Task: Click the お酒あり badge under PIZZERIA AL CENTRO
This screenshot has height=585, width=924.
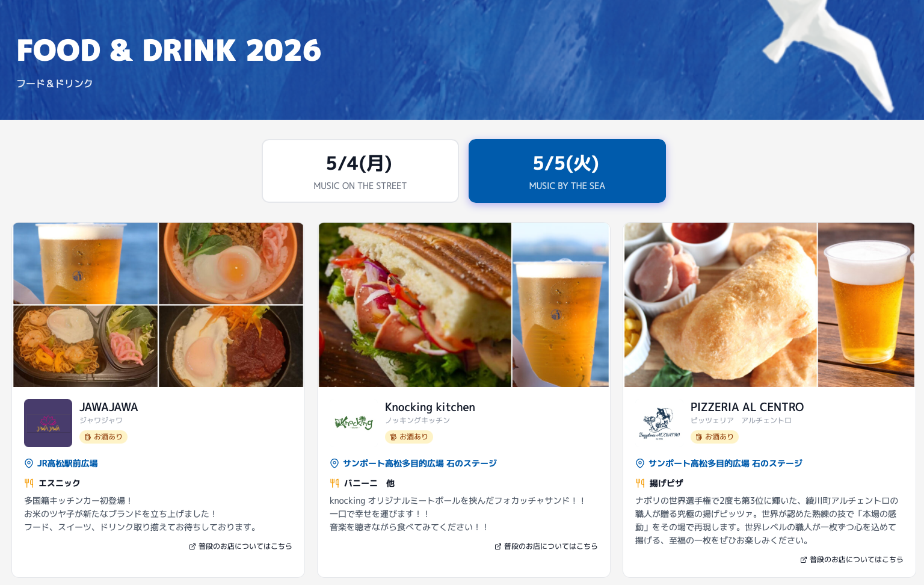Action: tap(715, 437)
